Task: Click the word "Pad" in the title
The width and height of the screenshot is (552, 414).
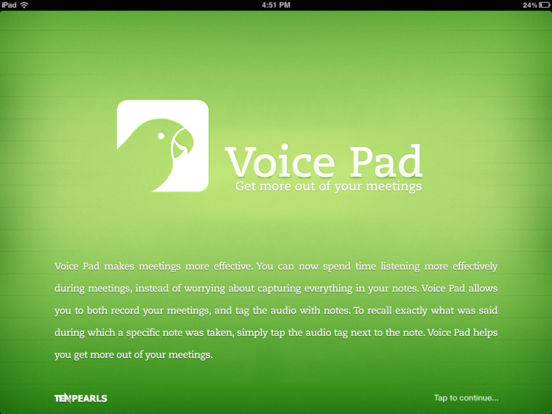Action: (x=386, y=161)
